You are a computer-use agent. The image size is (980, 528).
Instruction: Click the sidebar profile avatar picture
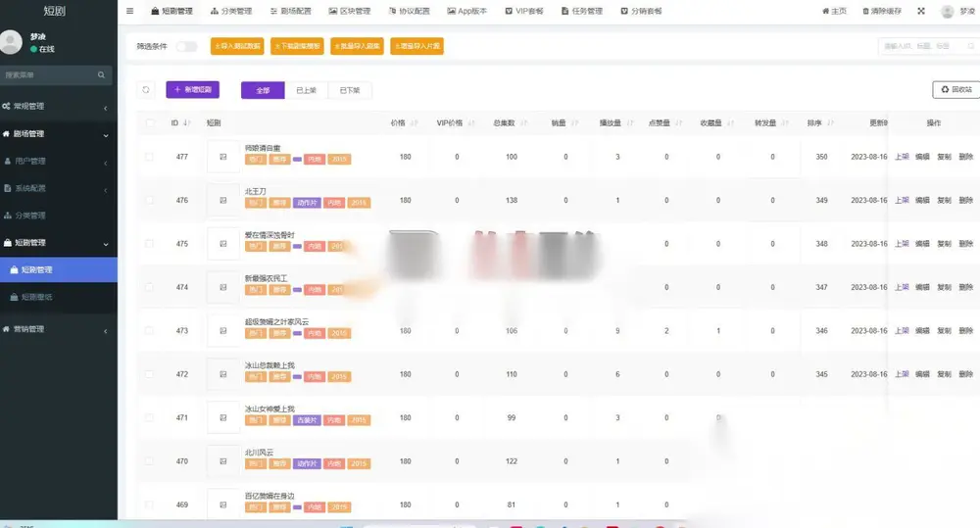tap(11, 42)
